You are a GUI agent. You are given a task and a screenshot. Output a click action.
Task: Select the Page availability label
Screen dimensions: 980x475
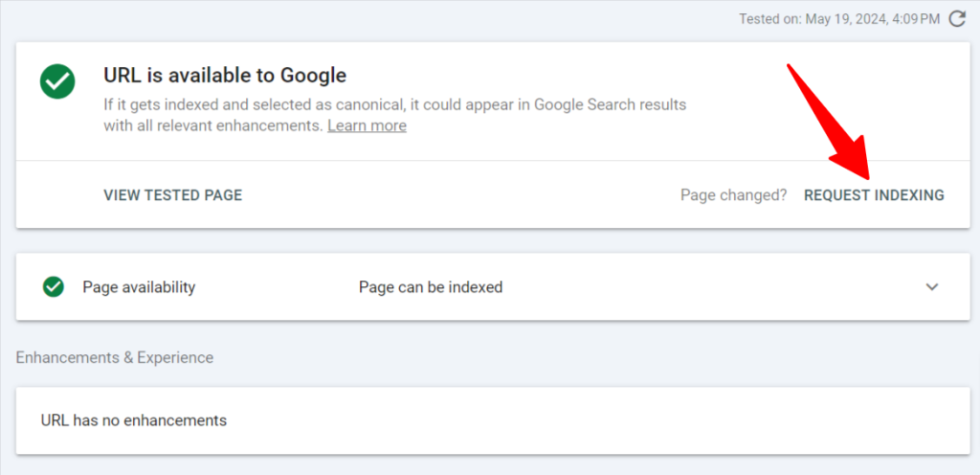coord(139,287)
